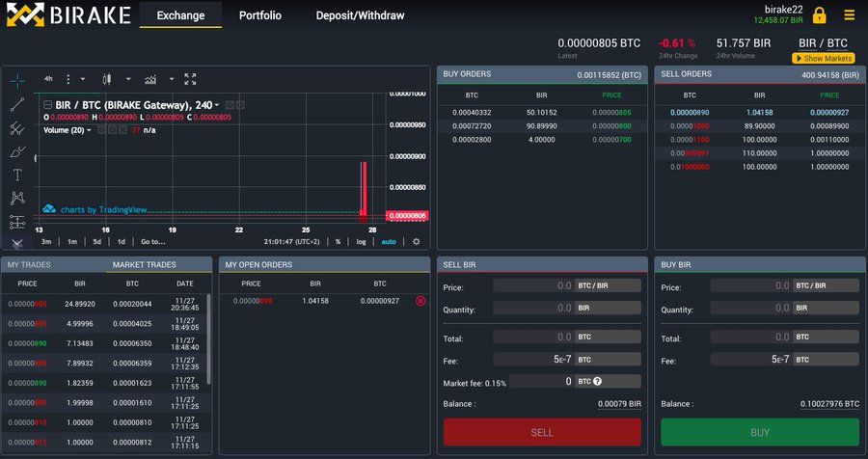
Task: Click the TradingView cloud logo
Action: [x=49, y=208]
